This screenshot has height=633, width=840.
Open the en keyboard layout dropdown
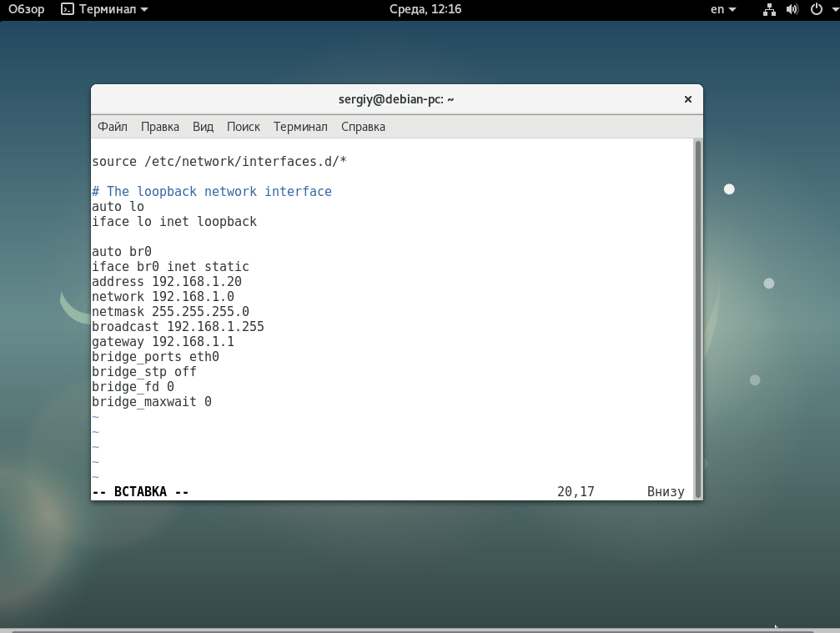(722, 10)
